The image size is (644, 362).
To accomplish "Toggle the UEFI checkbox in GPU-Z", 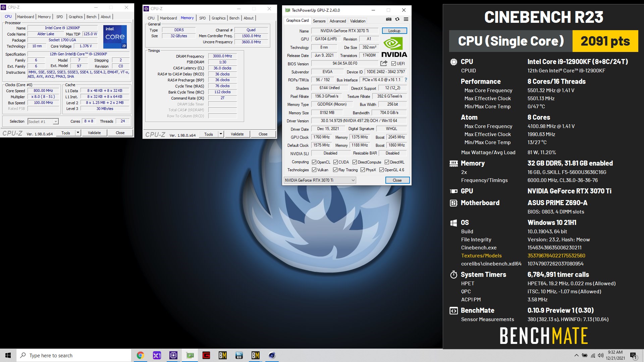I will pyautogui.click(x=393, y=63).
